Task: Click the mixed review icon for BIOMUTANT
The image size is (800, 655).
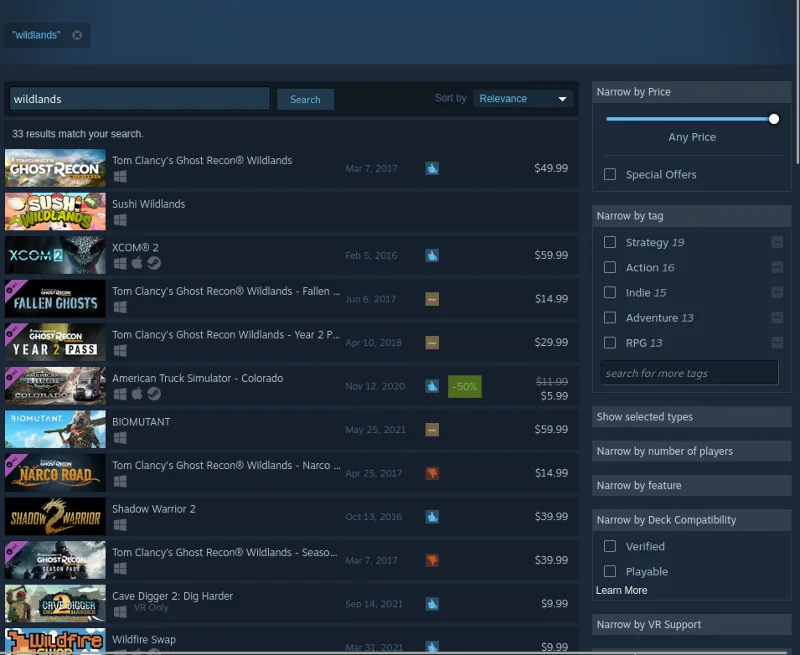Action: tap(432, 430)
